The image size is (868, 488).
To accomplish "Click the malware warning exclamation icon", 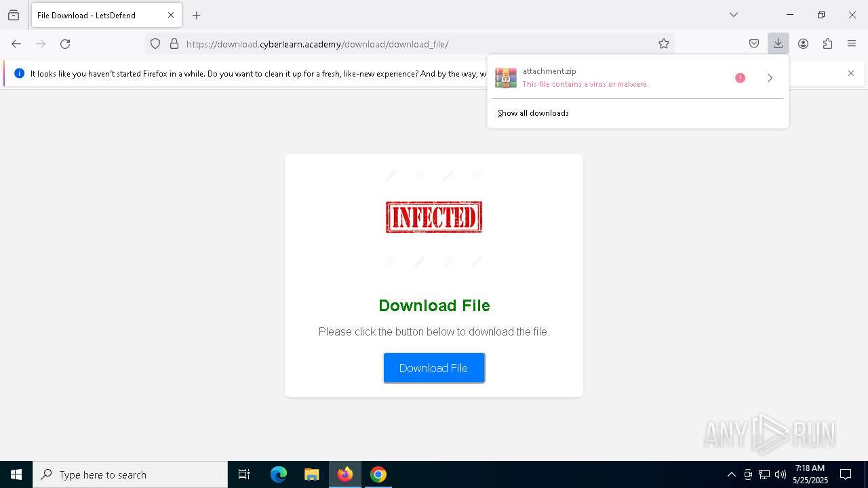I will (740, 78).
